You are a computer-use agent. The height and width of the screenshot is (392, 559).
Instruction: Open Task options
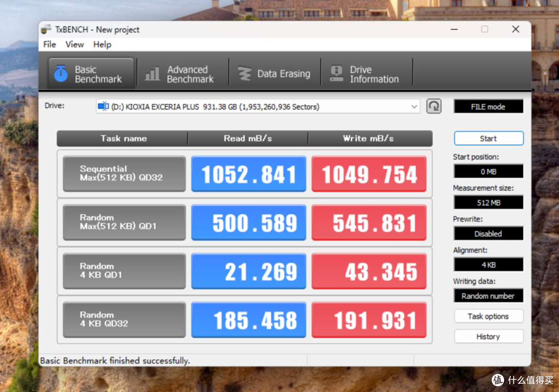coord(489,316)
